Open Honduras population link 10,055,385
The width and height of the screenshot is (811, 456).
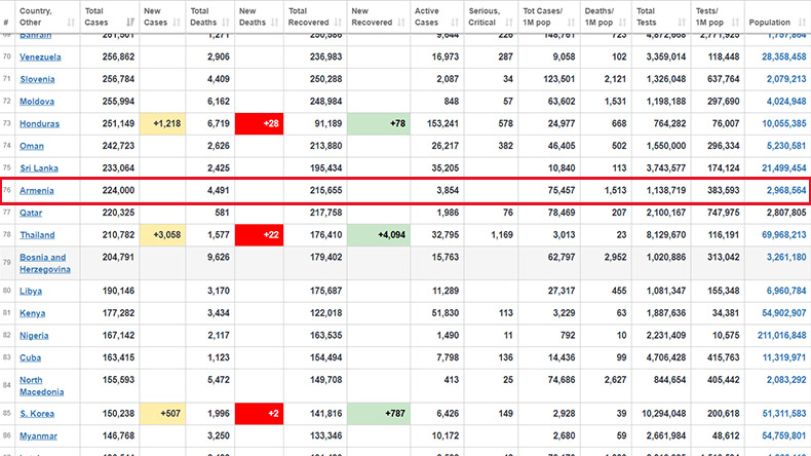click(x=784, y=124)
